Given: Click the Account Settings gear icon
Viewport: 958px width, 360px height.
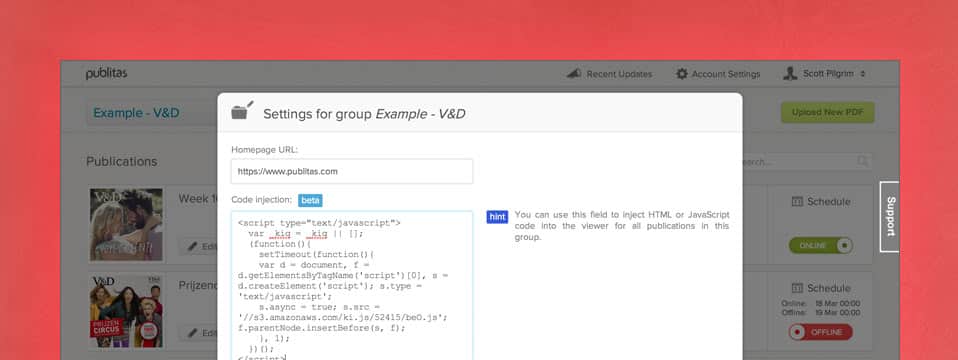Looking at the screenshot, I should (x=682, y=74).
